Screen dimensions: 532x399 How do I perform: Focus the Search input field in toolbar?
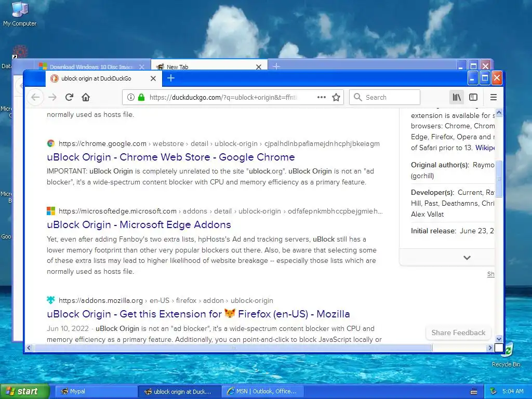(385, 97)
